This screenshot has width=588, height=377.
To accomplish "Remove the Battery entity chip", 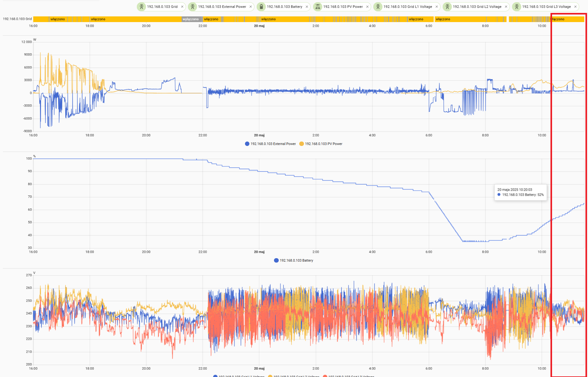I will tap(307, 7).
